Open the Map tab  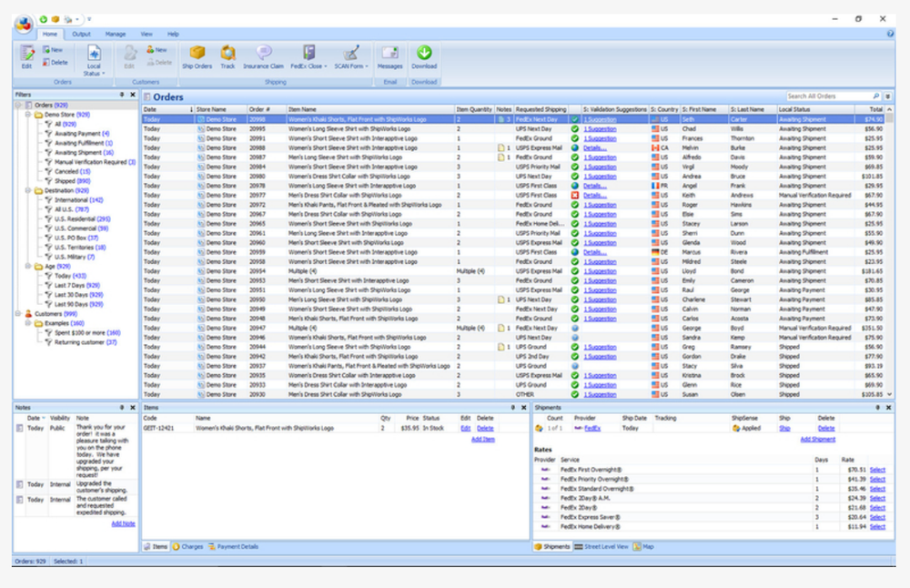pos(643,547)
